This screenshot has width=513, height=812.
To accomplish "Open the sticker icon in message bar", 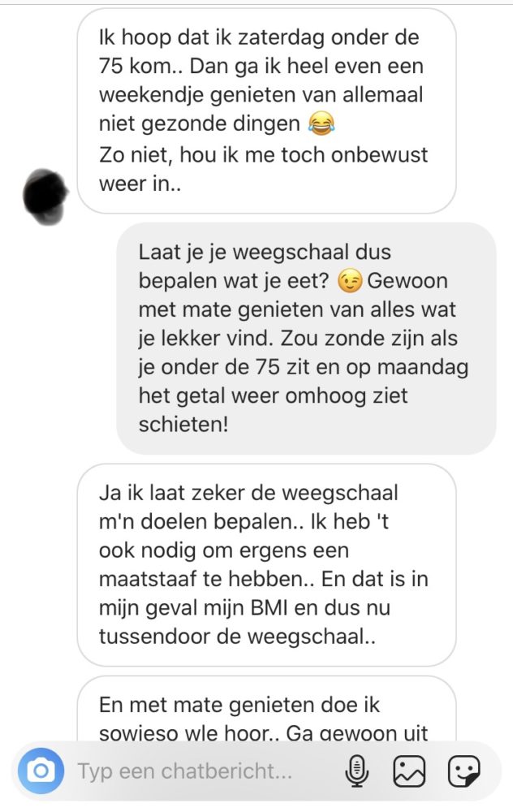I will tap(463, 771).
